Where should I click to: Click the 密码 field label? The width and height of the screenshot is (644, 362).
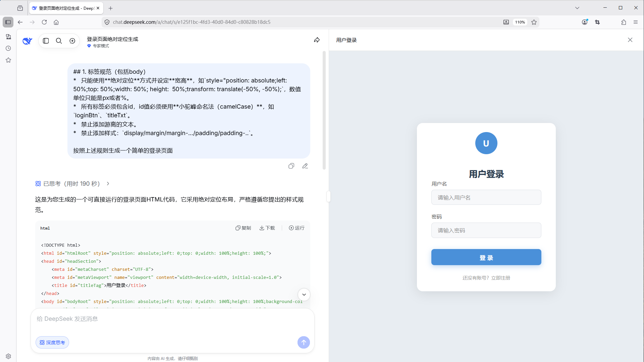click(436, 217)
